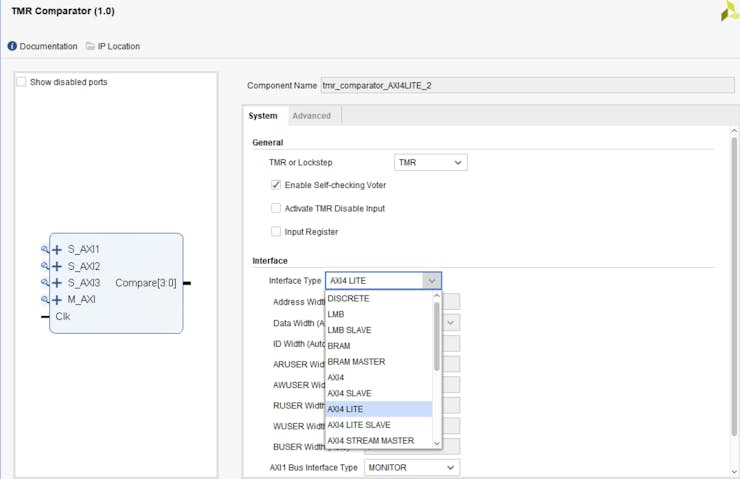740x479 pixels.
Task: Check Activate TMR Disable Input
Action: [276, 208]
